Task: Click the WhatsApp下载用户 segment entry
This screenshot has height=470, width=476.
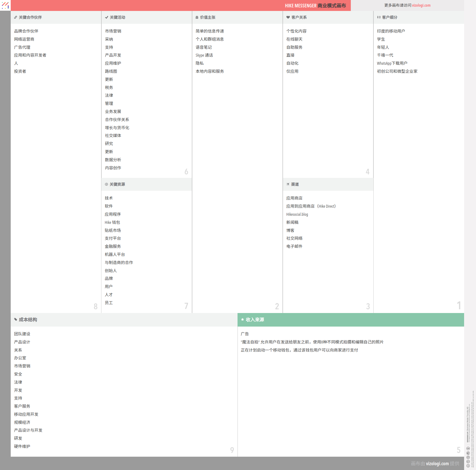Action: (x=392, y=64)
